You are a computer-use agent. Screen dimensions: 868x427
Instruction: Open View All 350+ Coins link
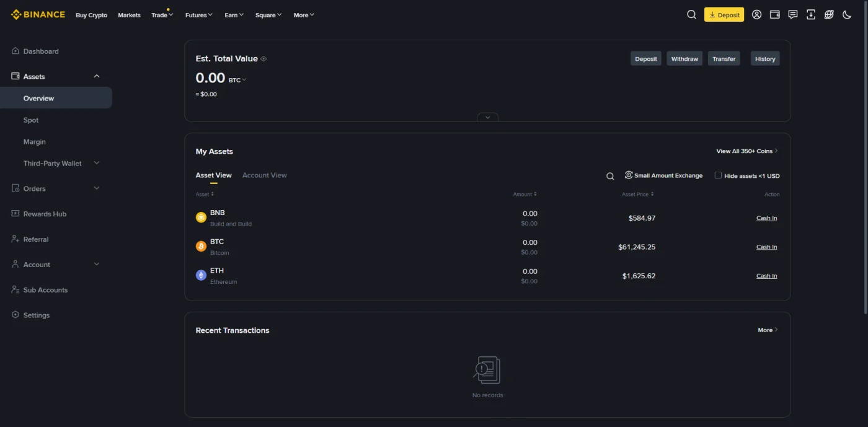coord(747,151)
